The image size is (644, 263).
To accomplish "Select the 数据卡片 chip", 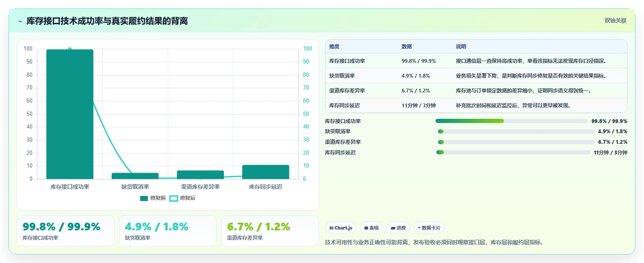I will (x=429, y=228).
